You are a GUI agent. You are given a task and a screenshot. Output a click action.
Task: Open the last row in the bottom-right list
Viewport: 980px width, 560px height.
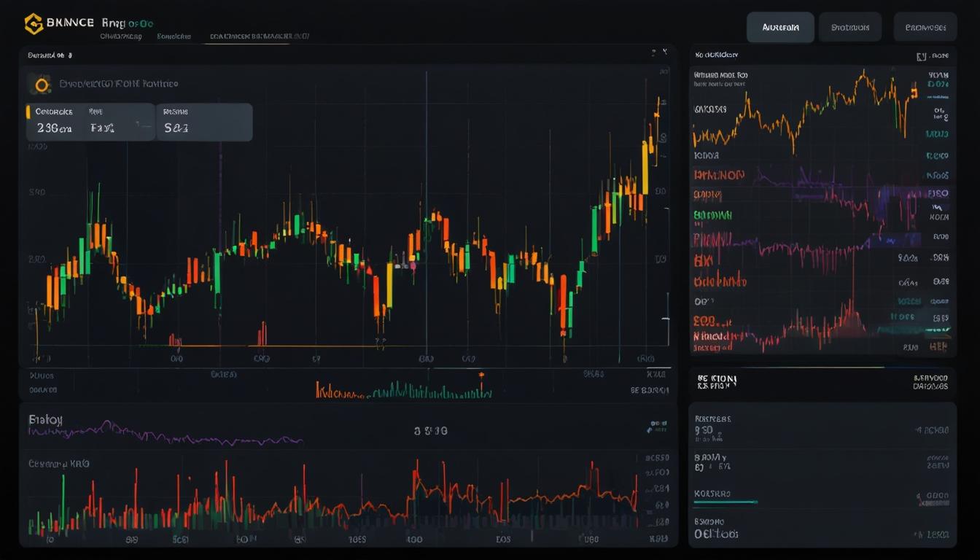[822, 529]
